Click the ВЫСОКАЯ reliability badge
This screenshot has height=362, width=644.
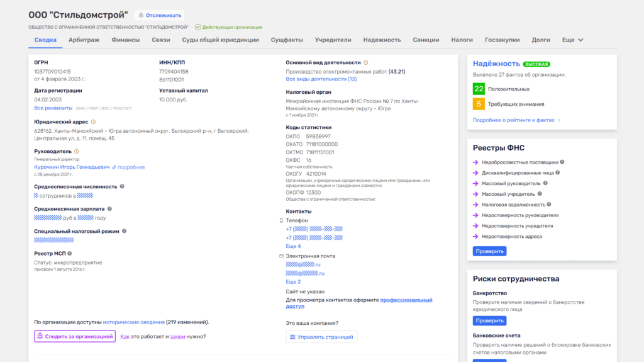tap(537, 64)
